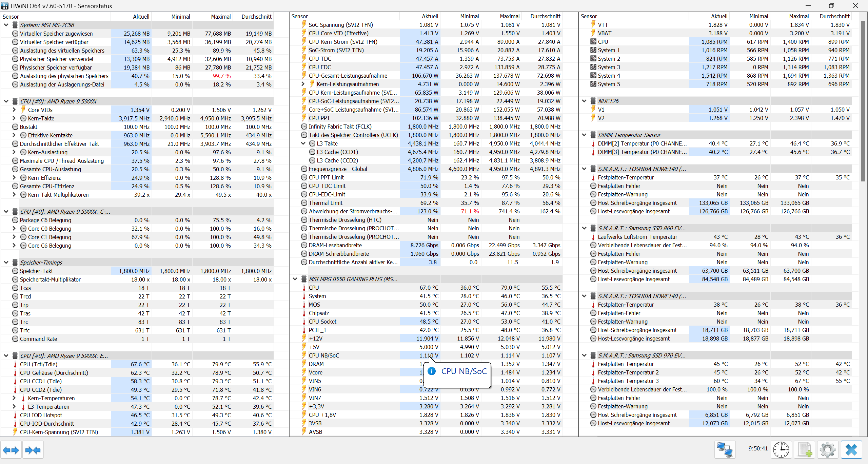868x464 pixels.
Task: Click thermometer icon beside CPU (Tctl/Tdie)
Action: point(15,364)
